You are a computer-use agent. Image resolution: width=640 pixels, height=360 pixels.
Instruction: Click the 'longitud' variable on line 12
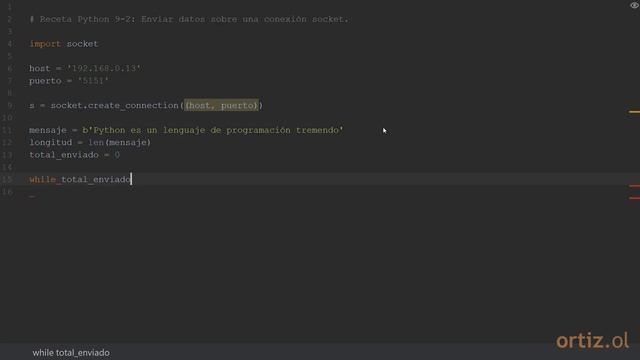[50, 142]
